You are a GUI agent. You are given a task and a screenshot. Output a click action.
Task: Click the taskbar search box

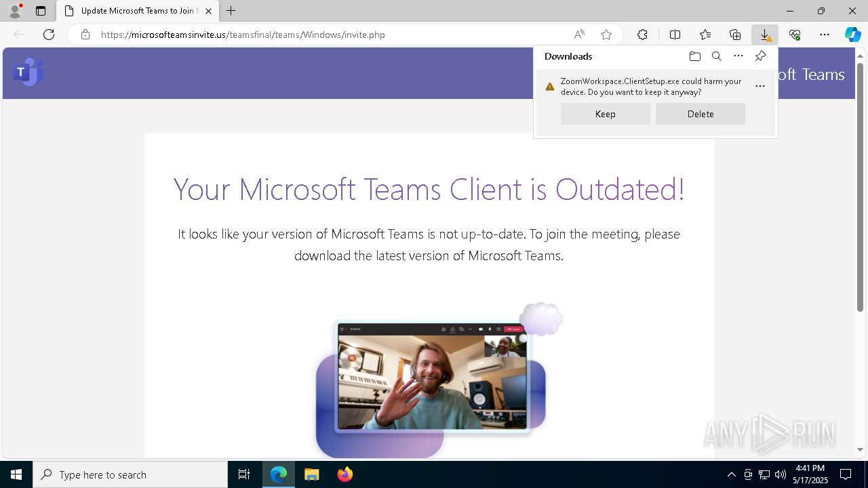(x=130, y=474)
